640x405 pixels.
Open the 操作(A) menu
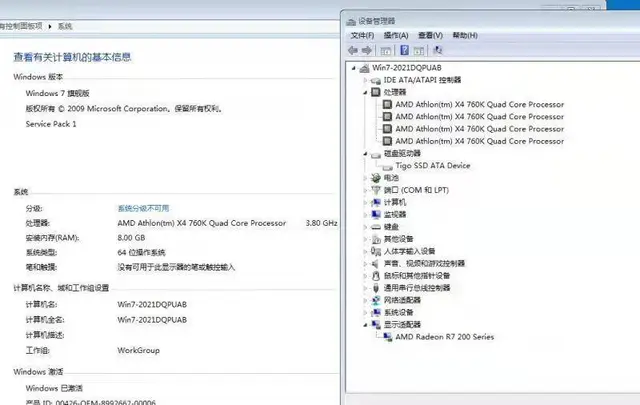click(396, 36)
